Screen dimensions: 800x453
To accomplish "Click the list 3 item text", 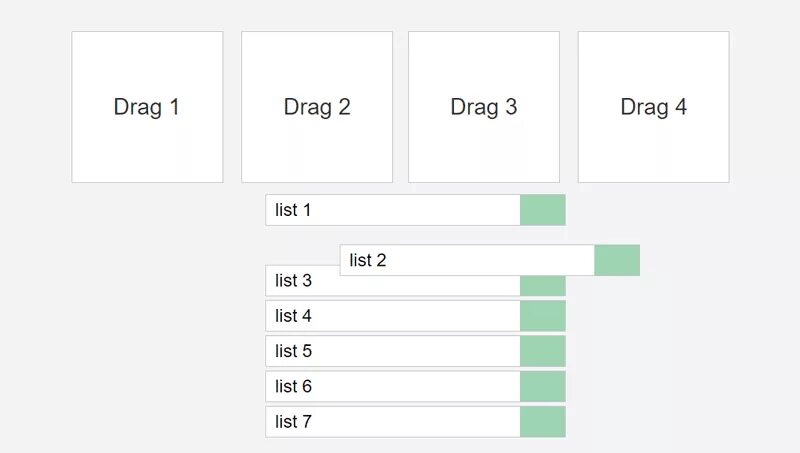I will pyautogui.click(x=293, y=284).
